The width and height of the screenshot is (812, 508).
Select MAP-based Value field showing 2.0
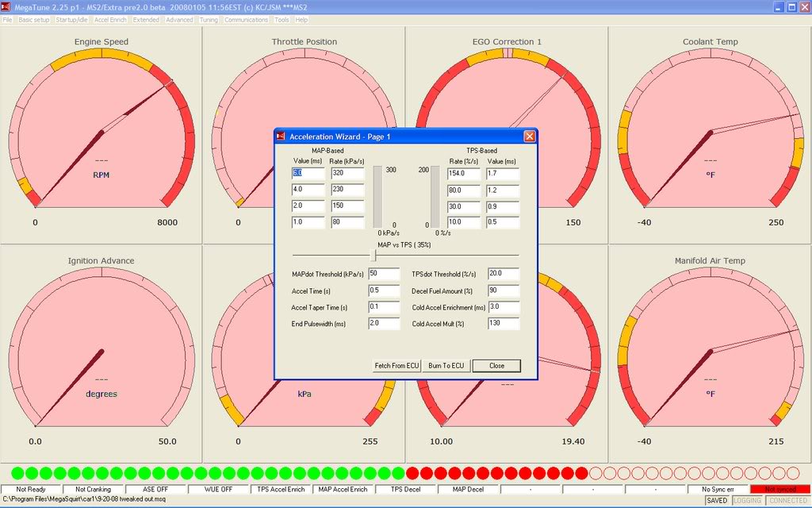pos(308,206)
